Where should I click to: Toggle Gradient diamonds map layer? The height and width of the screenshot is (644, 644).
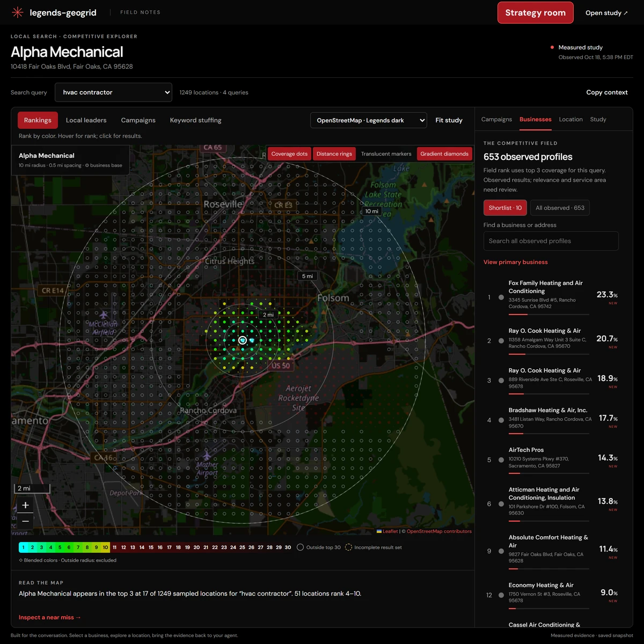pos(444,154)
